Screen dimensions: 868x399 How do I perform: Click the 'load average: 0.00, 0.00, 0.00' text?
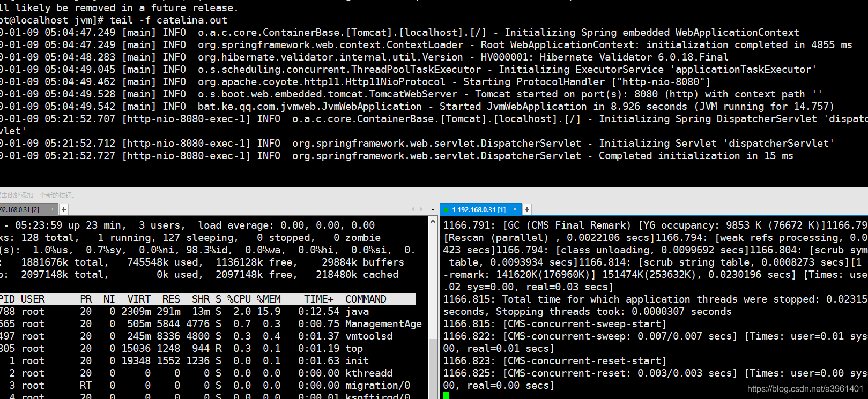click(286, 225)
